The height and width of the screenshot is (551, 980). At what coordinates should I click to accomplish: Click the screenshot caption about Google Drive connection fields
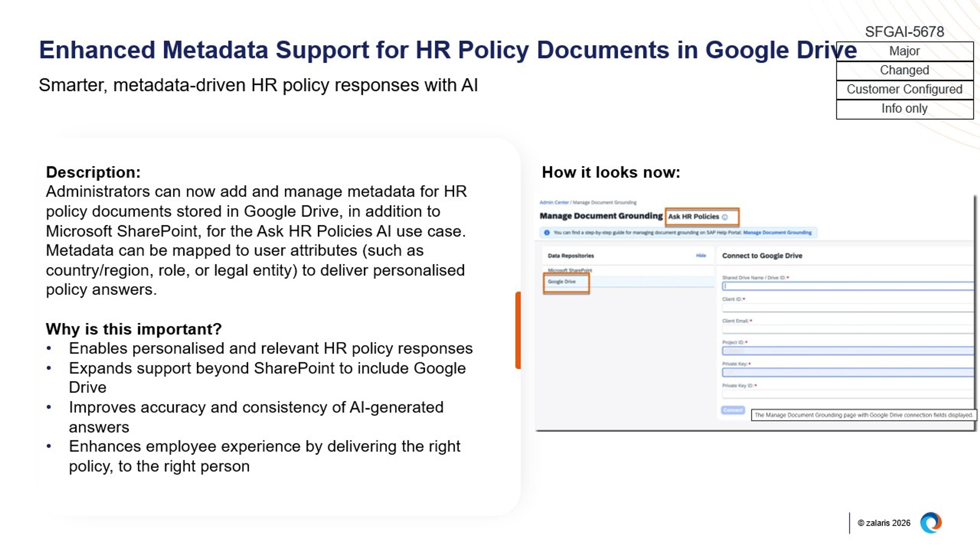click(x=864, y=415)
